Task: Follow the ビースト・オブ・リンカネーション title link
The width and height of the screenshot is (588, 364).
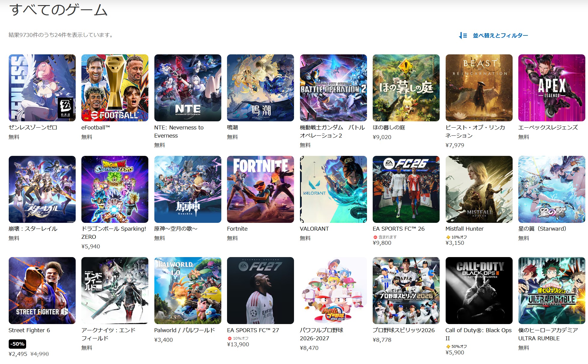Action: (475, 132)
